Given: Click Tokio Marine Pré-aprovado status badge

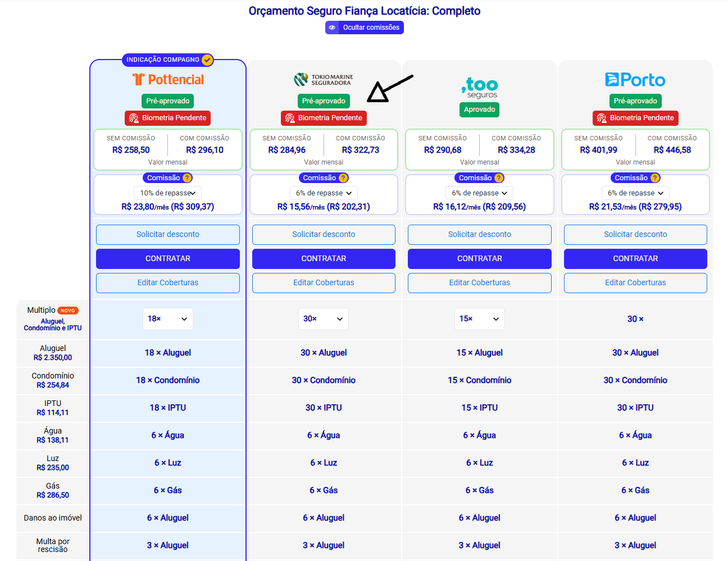Looking at the screenshot, I should point(324,101).
